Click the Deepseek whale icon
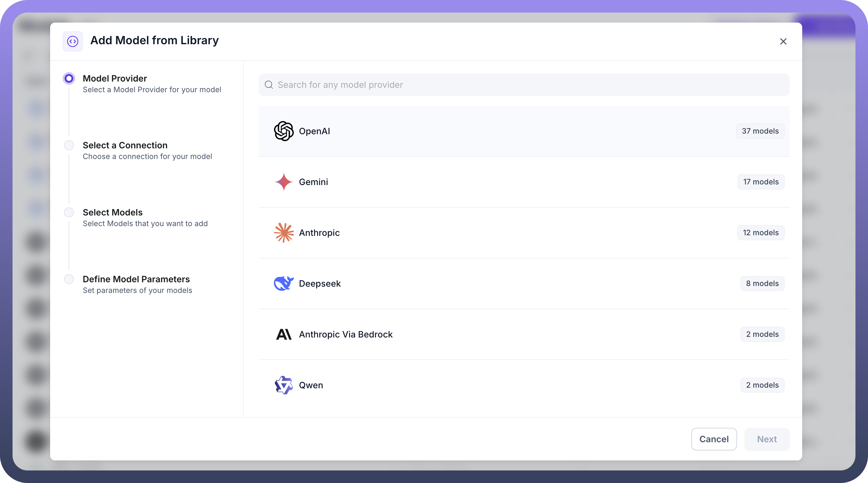The width and height of the screenshot is (868, 483). pos(283,283)
